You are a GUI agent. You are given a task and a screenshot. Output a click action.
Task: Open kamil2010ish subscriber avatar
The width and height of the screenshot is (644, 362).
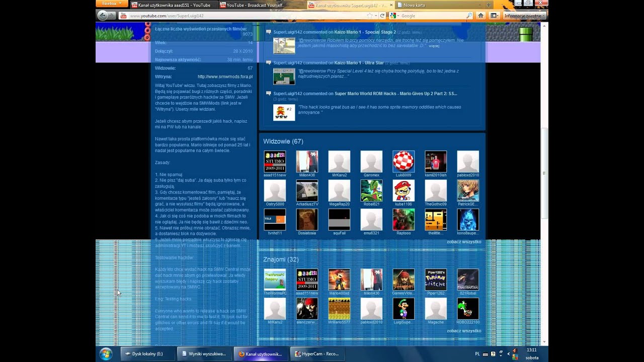coord(436,161)
